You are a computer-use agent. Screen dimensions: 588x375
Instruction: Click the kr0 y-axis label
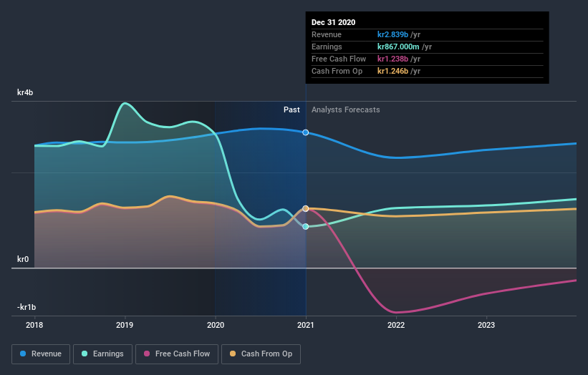click(x=23, y=259)
